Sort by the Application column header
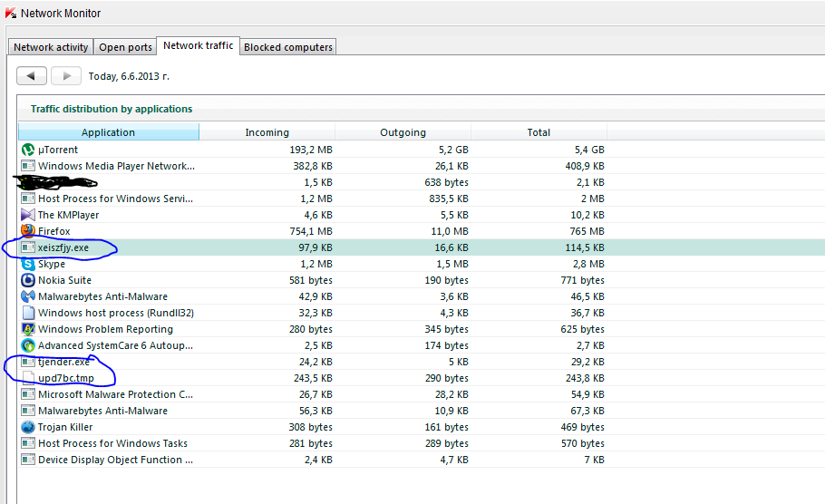 click(x=109, y=132)
